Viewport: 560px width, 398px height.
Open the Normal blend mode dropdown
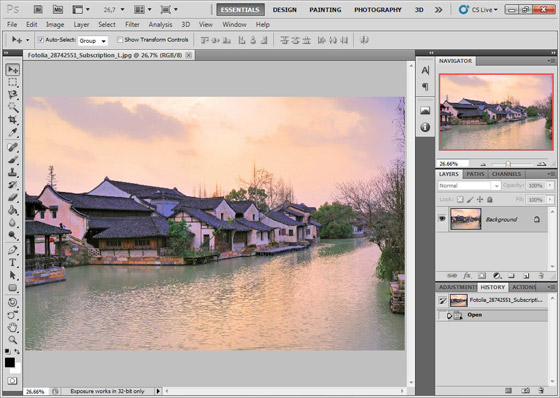pyautogui.click(x=469, y=185)
